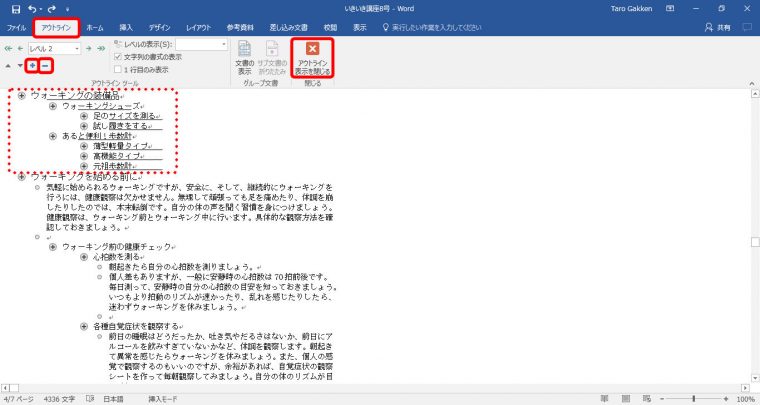Viewport: 760px width, 405px height.
Task: Collapse selected item with minus button
Action: pos(45,65)
